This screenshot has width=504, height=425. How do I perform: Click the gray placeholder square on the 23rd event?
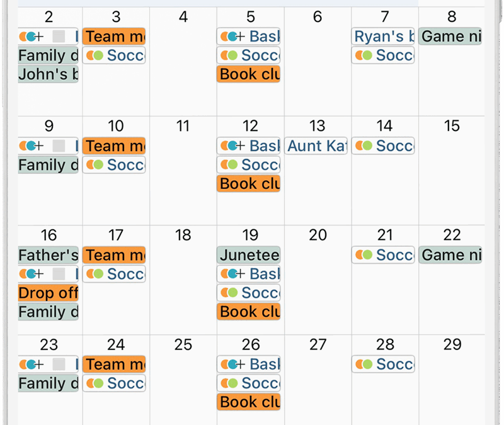[59, 365]
